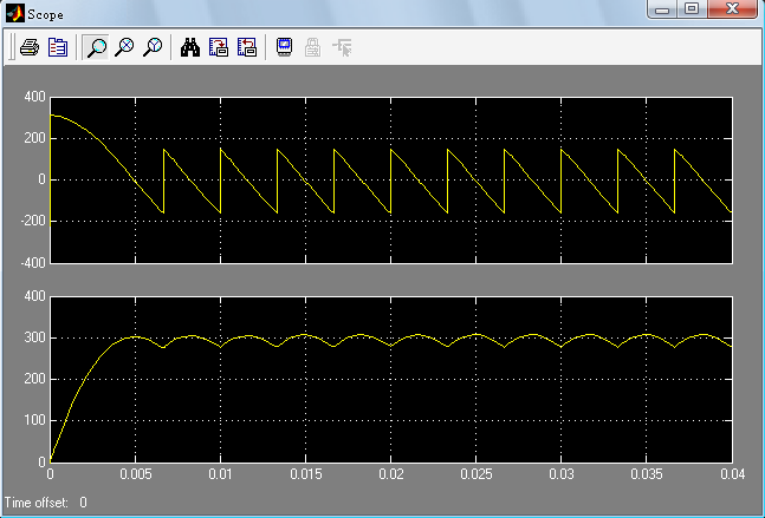The image size is (765, 518).
Task: Click the -200 label on the upper plot
Action: pos(33,221)
